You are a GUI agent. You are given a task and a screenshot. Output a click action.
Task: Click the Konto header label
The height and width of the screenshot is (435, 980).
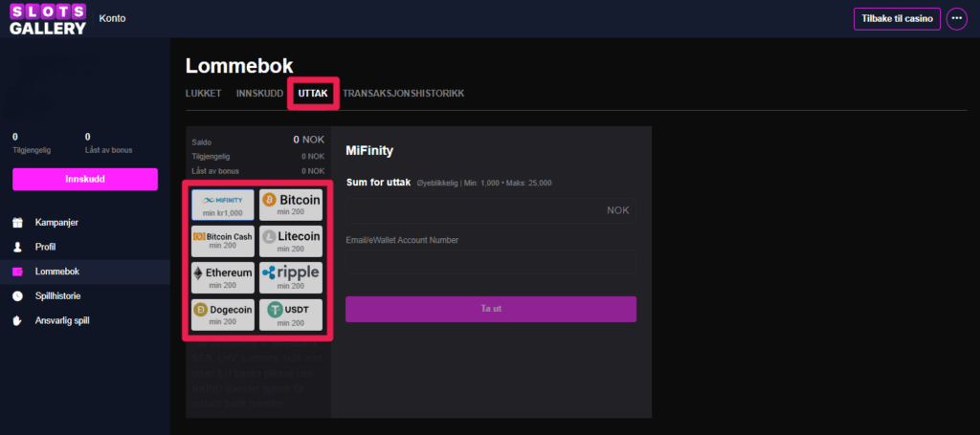pyautogui.click(x=113, y=19)
